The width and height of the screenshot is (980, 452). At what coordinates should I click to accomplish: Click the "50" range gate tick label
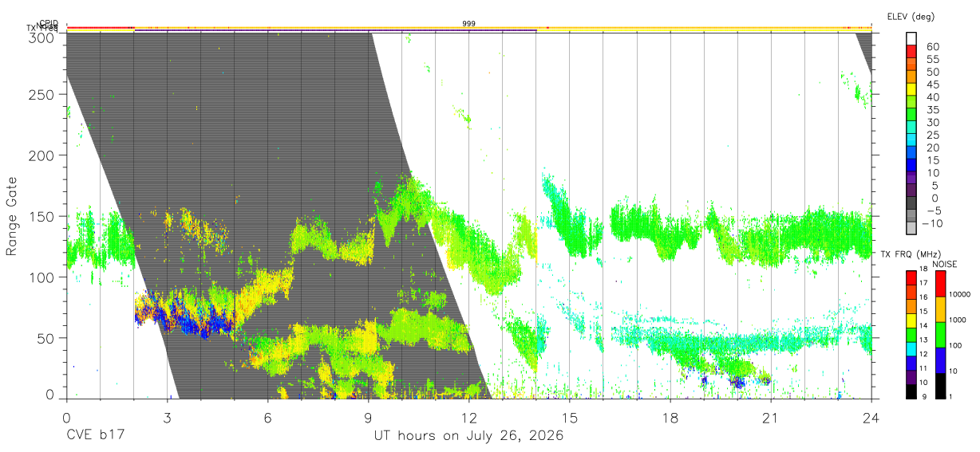(x=45, y=338)
